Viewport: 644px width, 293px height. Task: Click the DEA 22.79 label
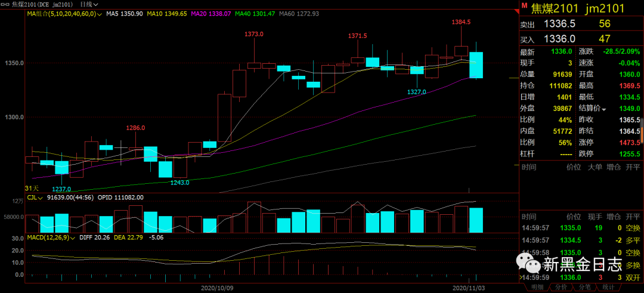[x=128, y=237]
